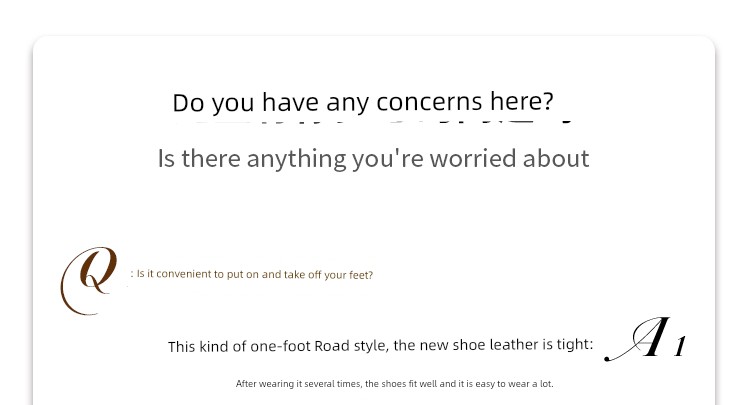
Task: Click the numeral 1 beside script A
Action: (679, 347)
